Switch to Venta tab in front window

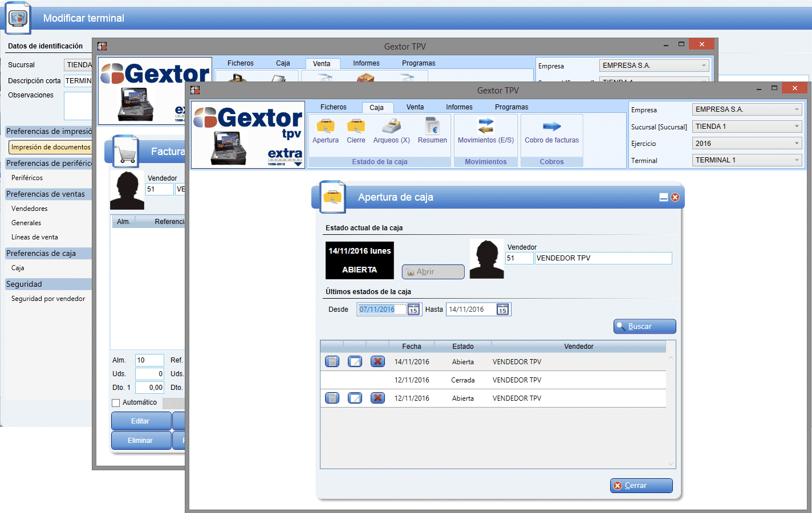[x=415, y=107]
